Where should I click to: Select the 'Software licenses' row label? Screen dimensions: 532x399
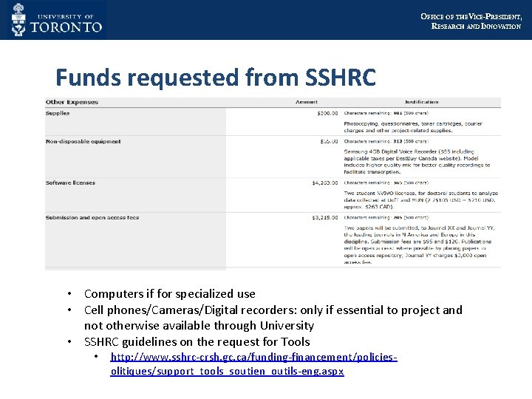pyautogui.click(x=70, y=183)
